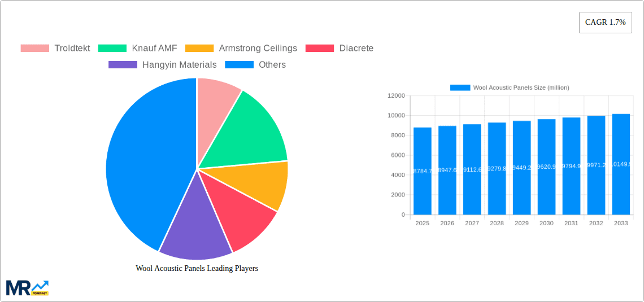Click the 2031 x-axis label
The height and width of the screenshot is (302, 644).
571,223
